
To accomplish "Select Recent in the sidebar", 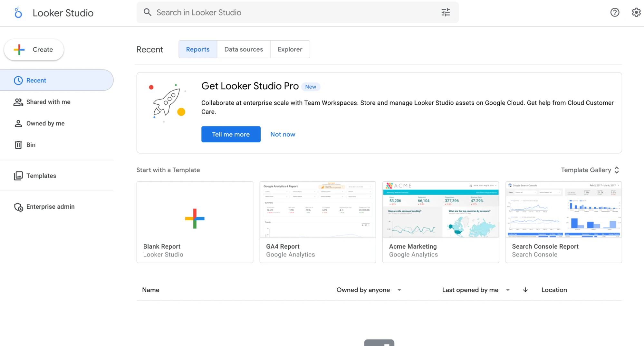I will pyautogui.click(x=57, y=80).
